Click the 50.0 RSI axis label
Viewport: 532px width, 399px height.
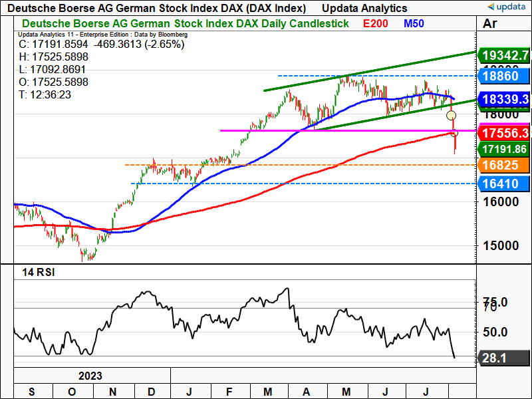click(x=495, y=332)
